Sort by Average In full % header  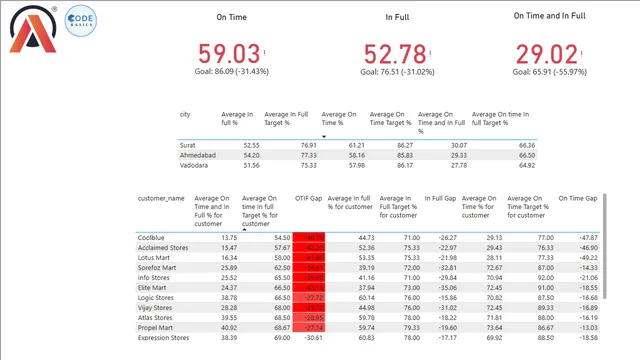pos(237,118)
